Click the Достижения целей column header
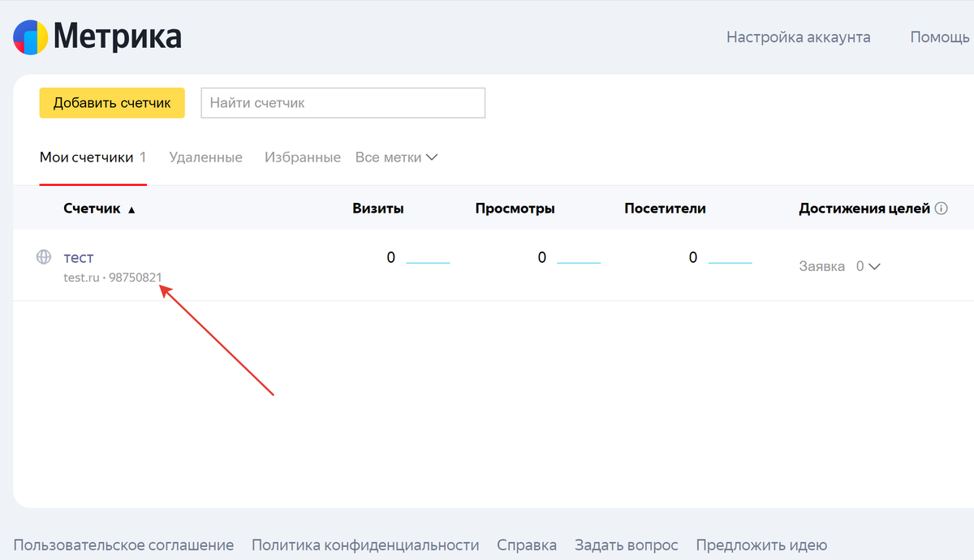 [864, 209]
